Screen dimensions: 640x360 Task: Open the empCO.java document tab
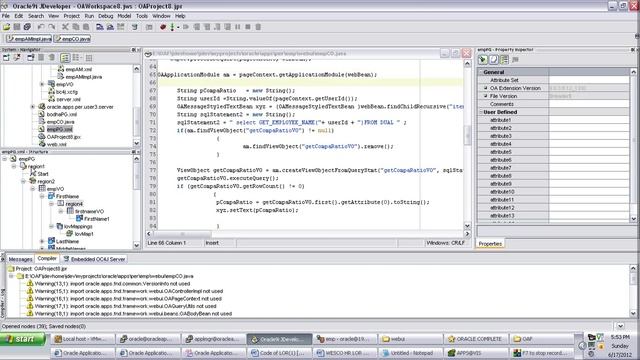[x=73, y=39]
